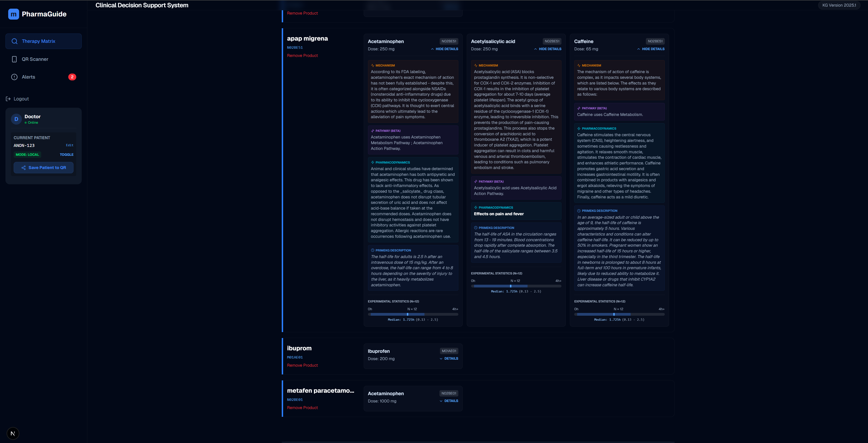Click the N circle icon at bottom left
868x443 pixels.
pos(13,434)
